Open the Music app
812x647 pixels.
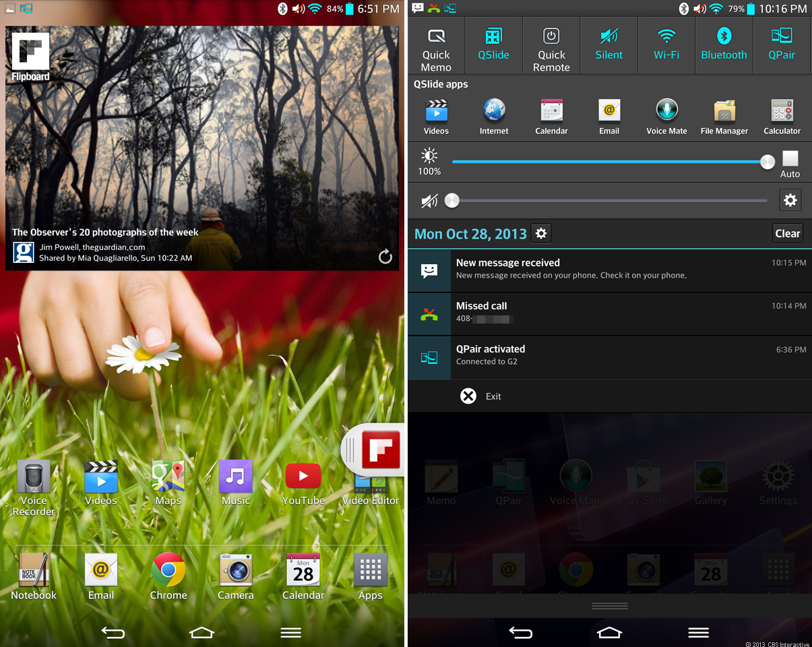236,483
